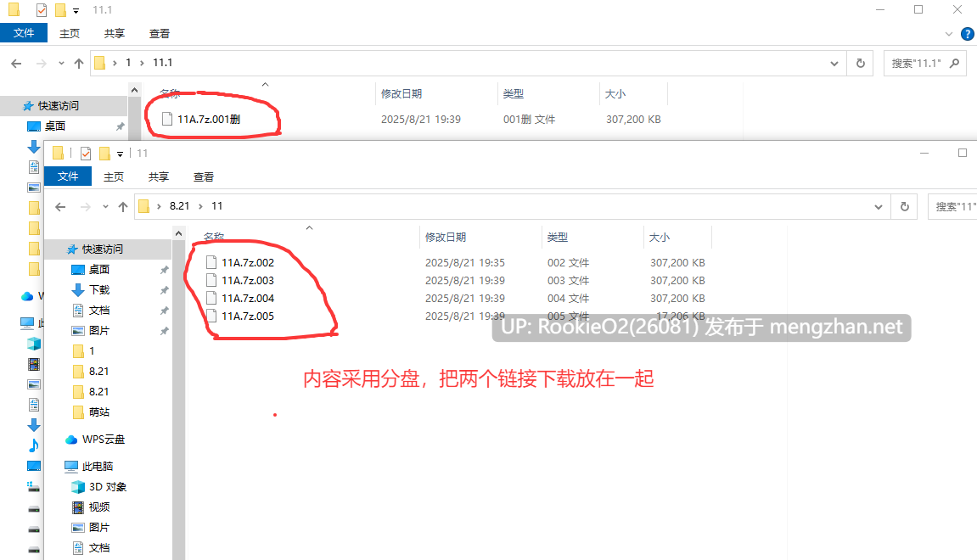The image size is (977, 560).
Task: Open 3D 对象 in sidebar
Action: (x=107, y=486)
